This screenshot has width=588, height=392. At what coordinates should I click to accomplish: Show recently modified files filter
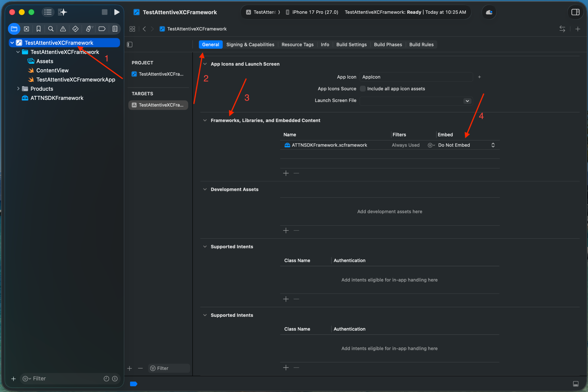[106, 379]
